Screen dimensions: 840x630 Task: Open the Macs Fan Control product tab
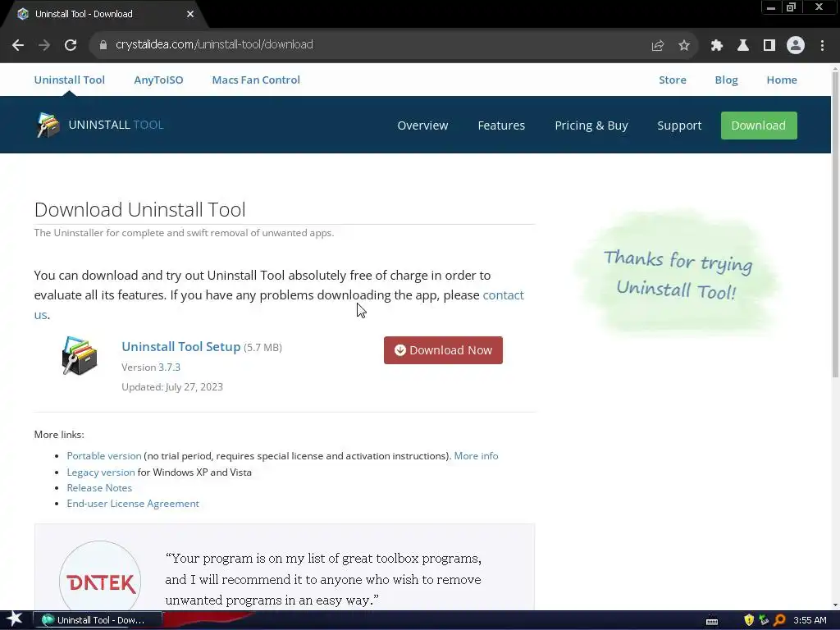pos(256,80)
